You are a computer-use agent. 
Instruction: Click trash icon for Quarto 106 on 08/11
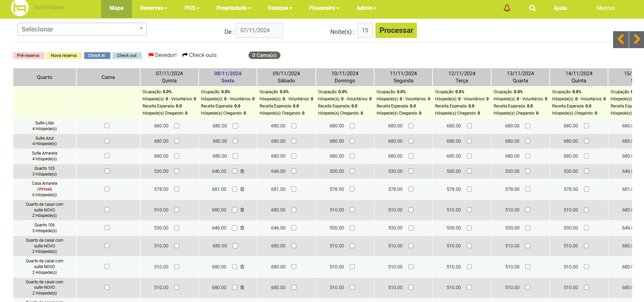[x=242, y=228]
